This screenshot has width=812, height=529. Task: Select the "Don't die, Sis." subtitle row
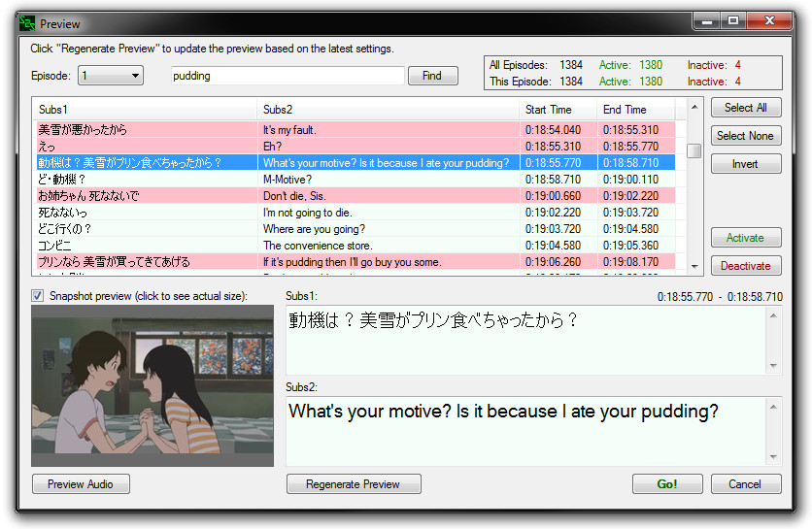pyautogui.click(x=356, y=196)
